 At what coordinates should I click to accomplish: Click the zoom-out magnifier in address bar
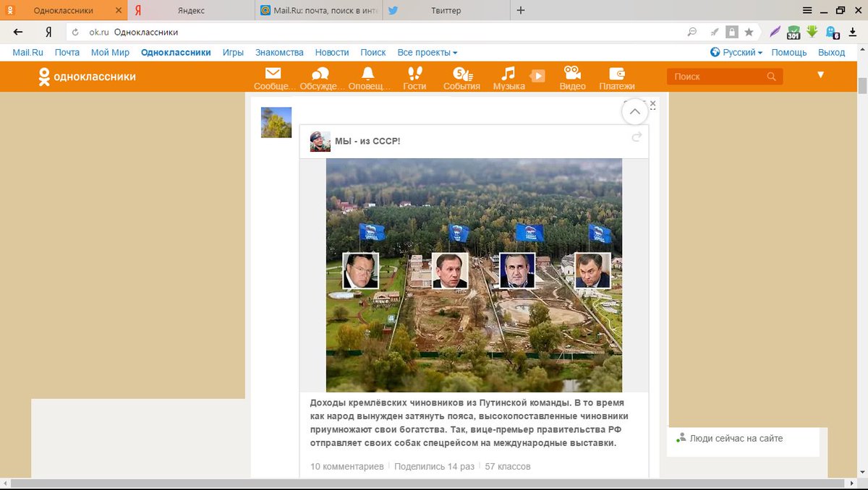[x=692, y=32]
